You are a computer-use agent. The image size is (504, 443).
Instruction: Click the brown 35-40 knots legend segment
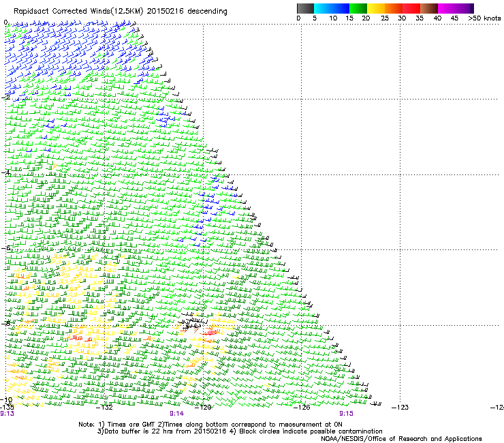(429, 8)
